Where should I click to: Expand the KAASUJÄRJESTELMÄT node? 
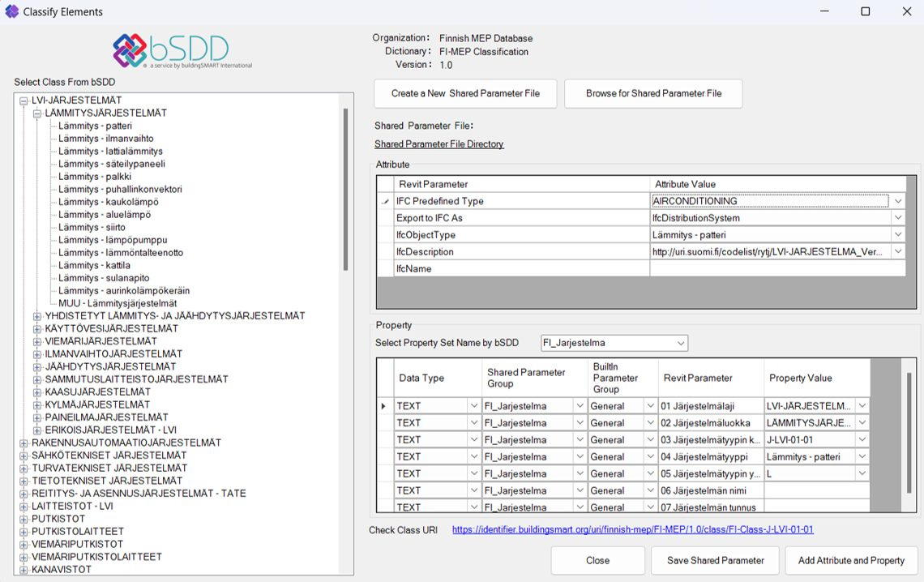pos(37,392)
